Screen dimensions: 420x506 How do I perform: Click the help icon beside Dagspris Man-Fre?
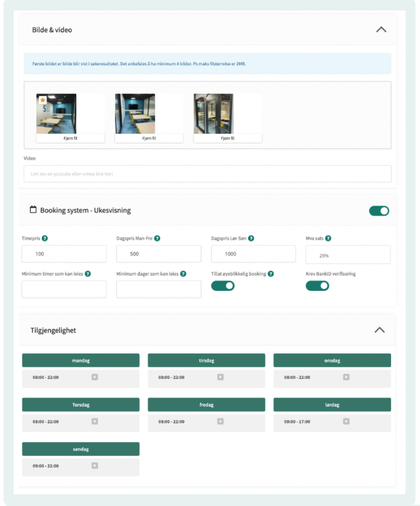tap(158, 239)
